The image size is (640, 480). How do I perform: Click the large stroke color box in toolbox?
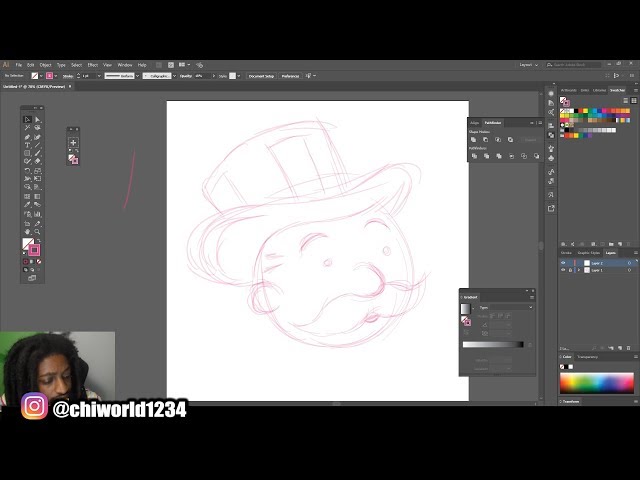click(35, 250)
